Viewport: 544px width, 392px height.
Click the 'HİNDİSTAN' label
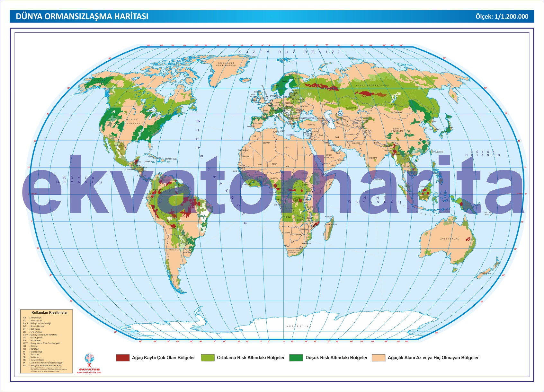pos(373,158)
